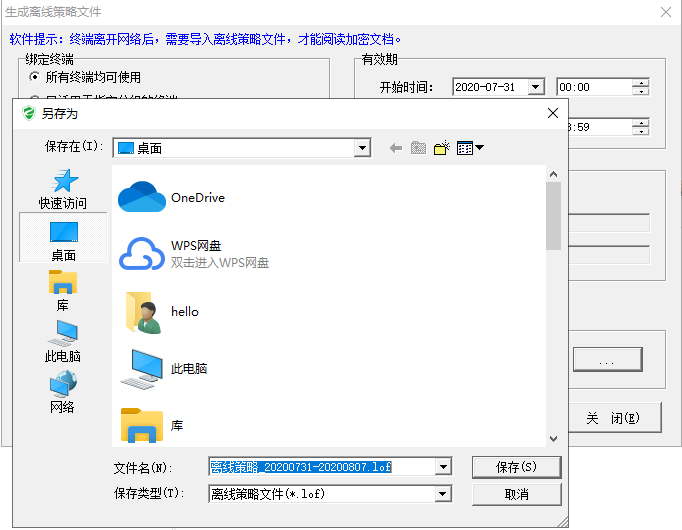Click the scroll down arrow in file list
This screenshot has width=682, height=530.
553,439
